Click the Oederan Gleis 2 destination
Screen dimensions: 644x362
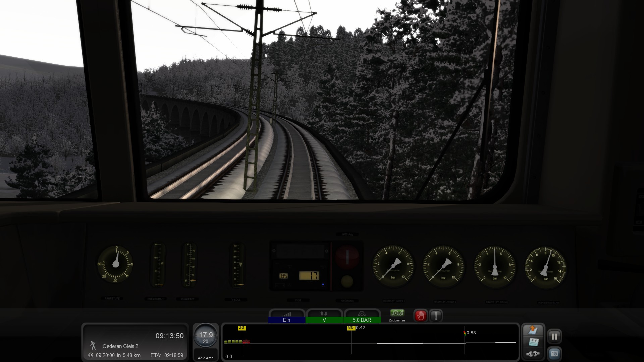(x=120, y=346)
